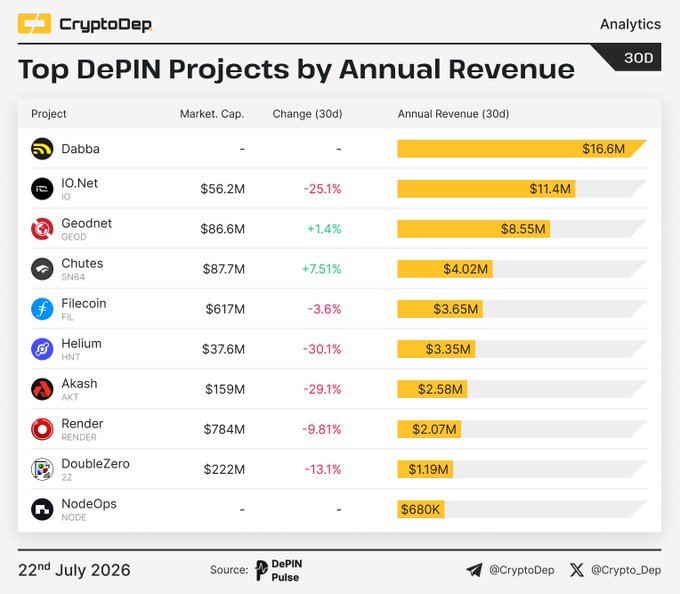Click the DoubleZero $1.19M revenue value

tap(428, 469)
